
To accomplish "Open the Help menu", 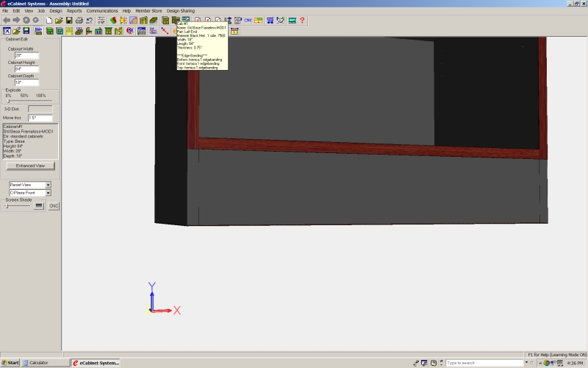I will (x=126, y=11).
